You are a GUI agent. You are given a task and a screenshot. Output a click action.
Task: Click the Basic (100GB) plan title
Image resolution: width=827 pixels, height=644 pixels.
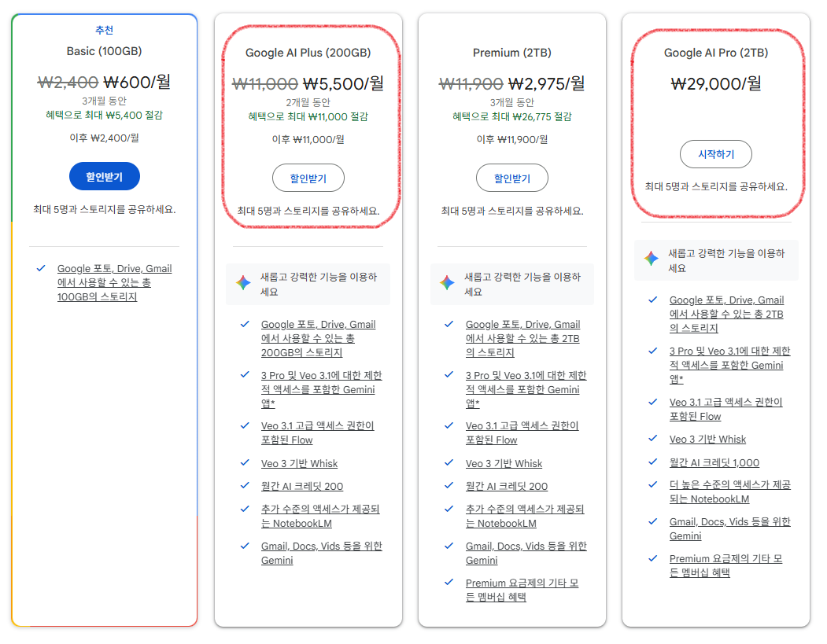[104, 51]
